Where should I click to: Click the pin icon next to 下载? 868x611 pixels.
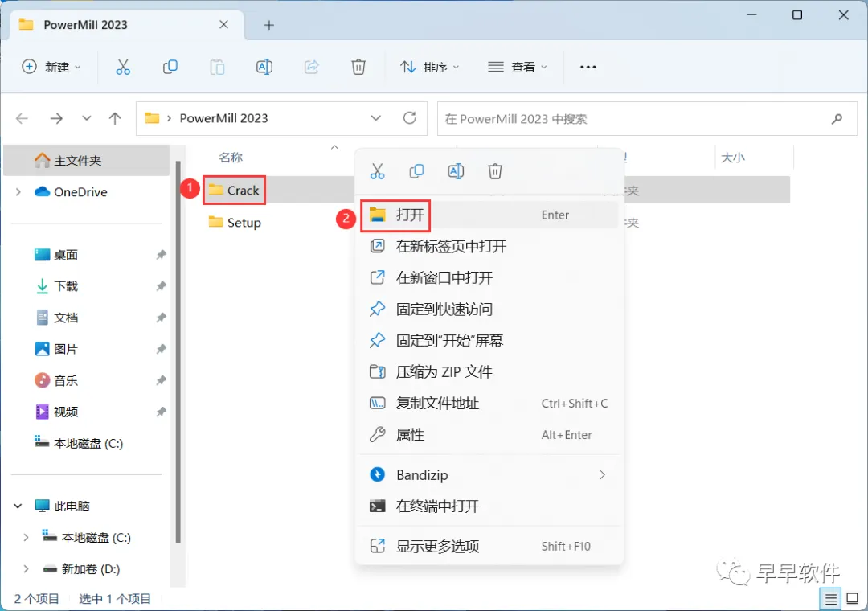[x=161, y=286]
